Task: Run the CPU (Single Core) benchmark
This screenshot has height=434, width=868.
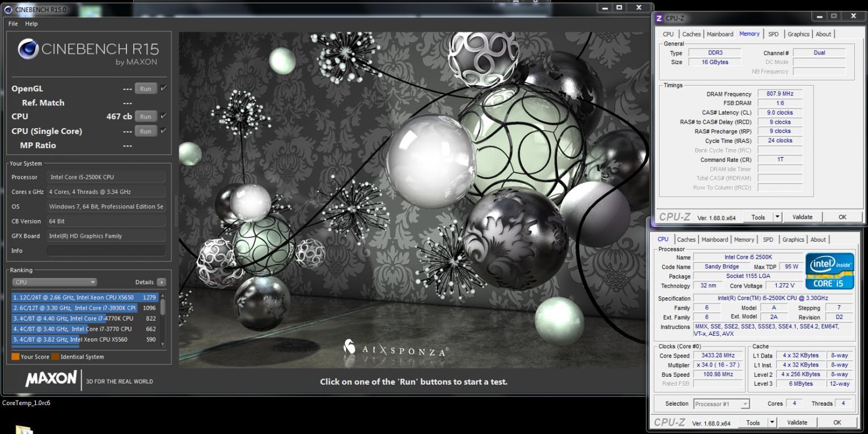Action: click(146, 131)
